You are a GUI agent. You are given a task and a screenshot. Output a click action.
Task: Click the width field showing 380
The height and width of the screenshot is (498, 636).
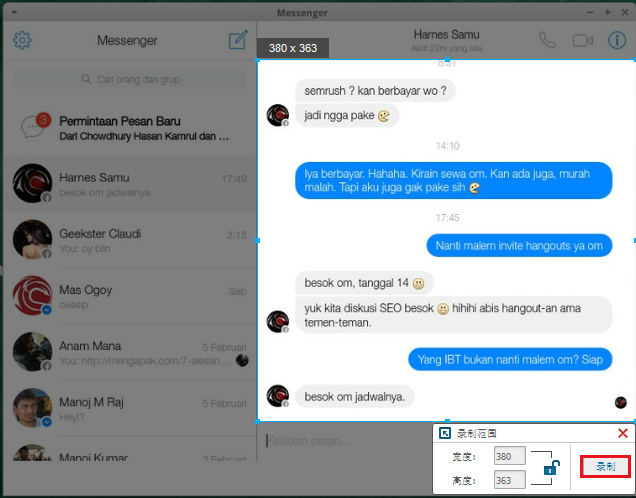(x=509, y=456)
